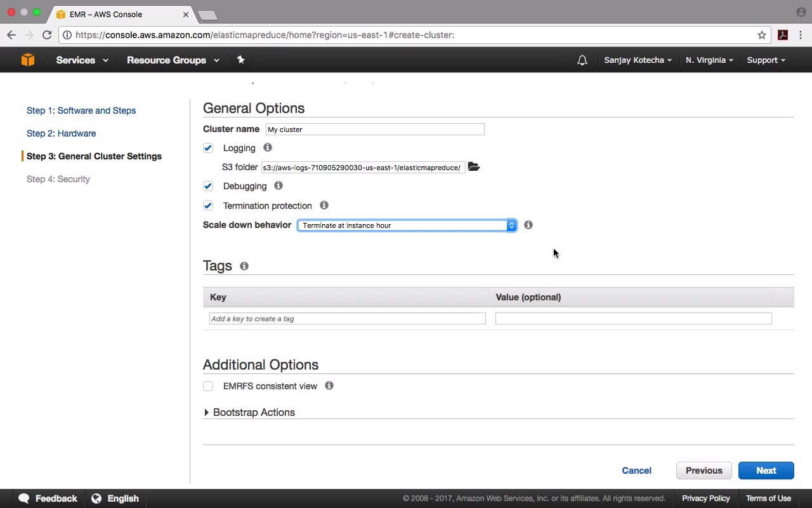Click the Next button
The image size is (812, 508).
[766, 471]
